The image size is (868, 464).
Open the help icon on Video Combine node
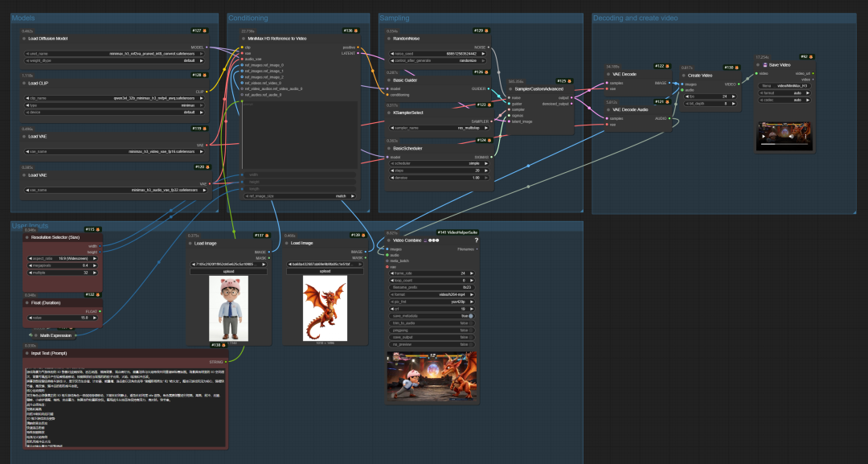click(477, 240)
